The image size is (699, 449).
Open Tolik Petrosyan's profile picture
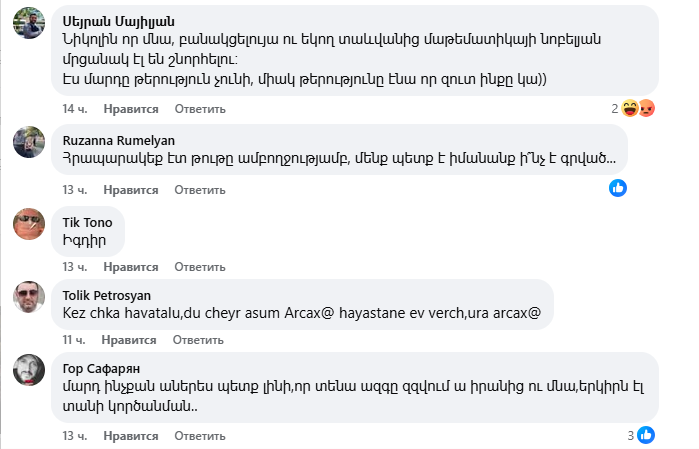point(28,296)
